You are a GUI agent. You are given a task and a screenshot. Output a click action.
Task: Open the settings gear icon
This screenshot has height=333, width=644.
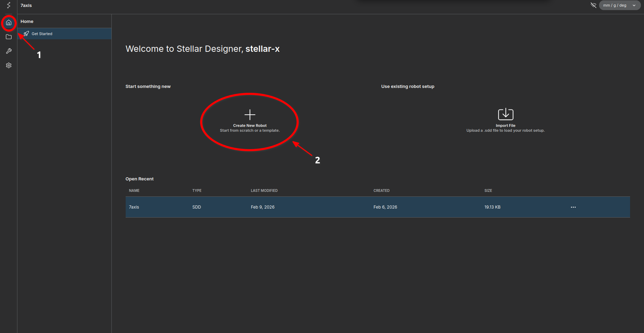pyautogui.click(x=9, y=65)
